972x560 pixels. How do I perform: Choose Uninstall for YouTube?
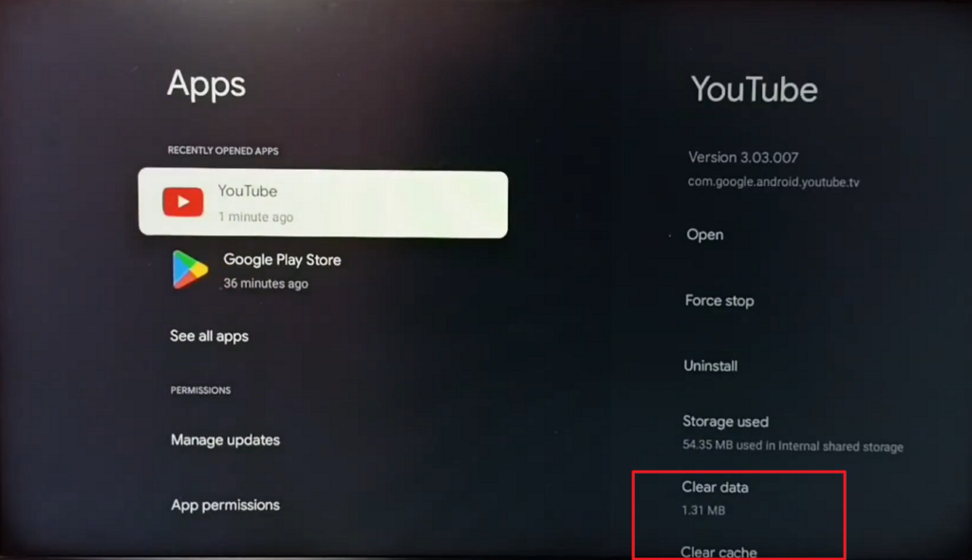coord(710,365)
